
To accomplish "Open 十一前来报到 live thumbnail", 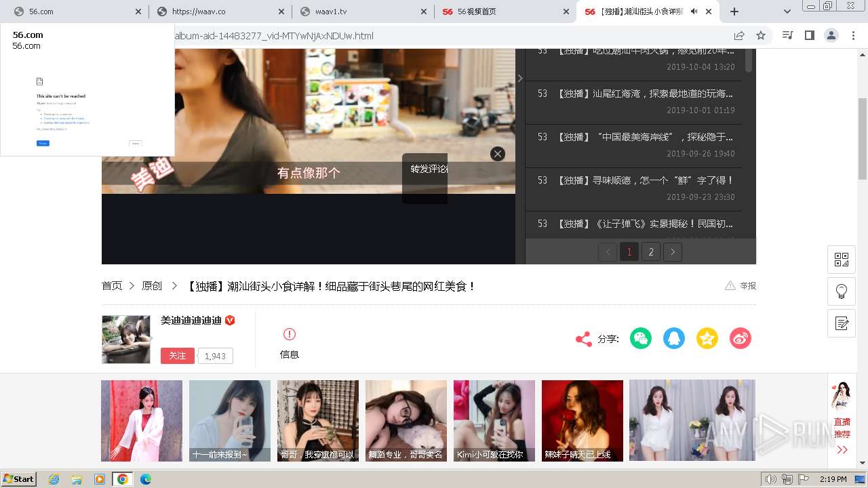I will (230, 421).
